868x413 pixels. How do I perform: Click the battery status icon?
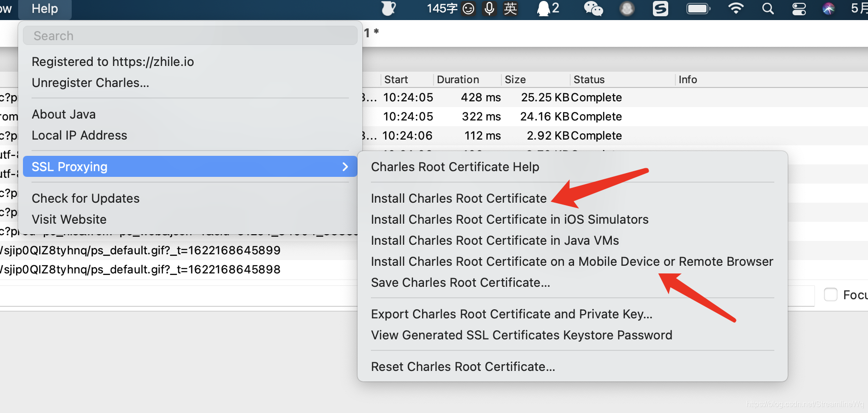(699, 9)
